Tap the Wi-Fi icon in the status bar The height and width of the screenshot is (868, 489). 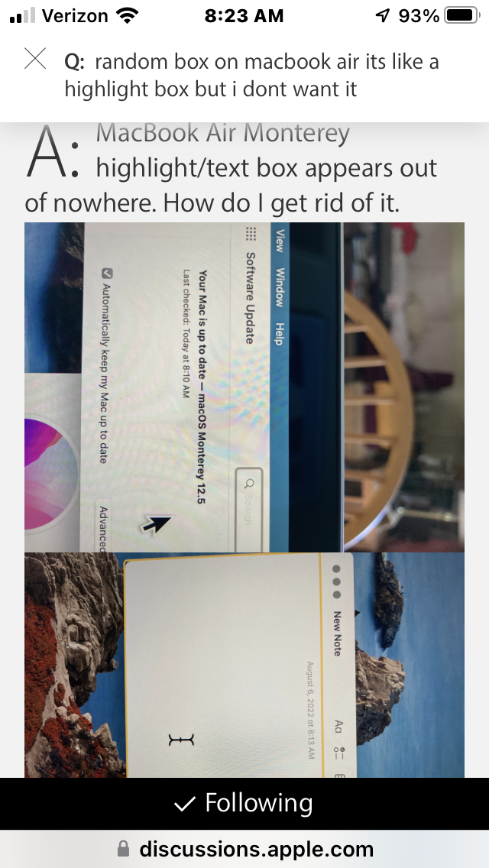tap(128, 16)
